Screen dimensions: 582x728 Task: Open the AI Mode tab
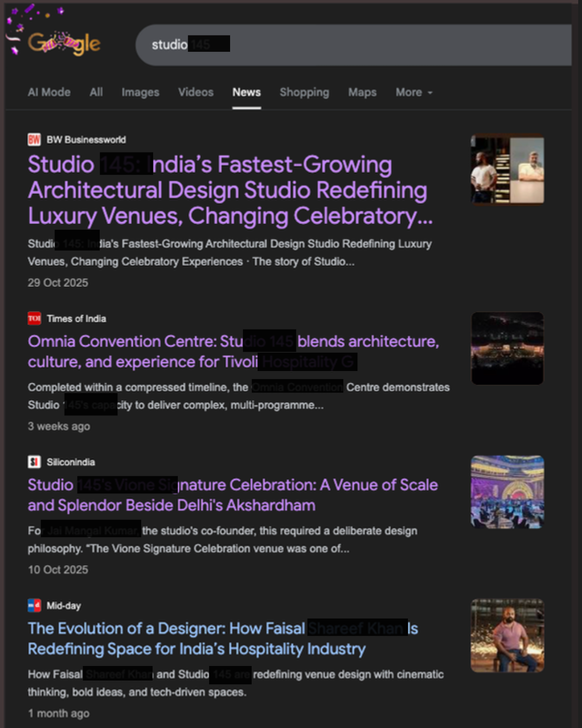pyautogui.click(x=49, y=92)
